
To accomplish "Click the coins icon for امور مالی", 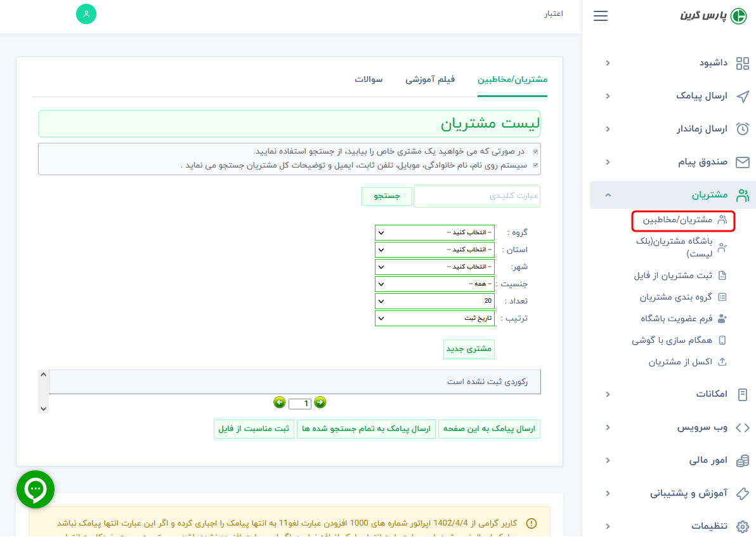I will 743,460.
